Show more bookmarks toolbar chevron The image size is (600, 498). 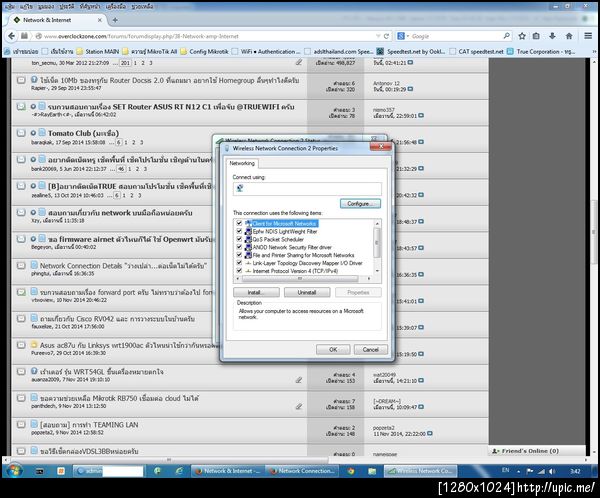(x=594, y=51)
